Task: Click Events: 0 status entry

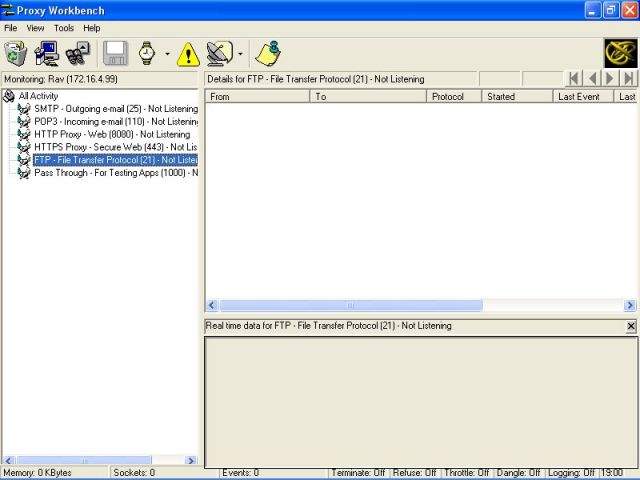Action: pos(240,473)
